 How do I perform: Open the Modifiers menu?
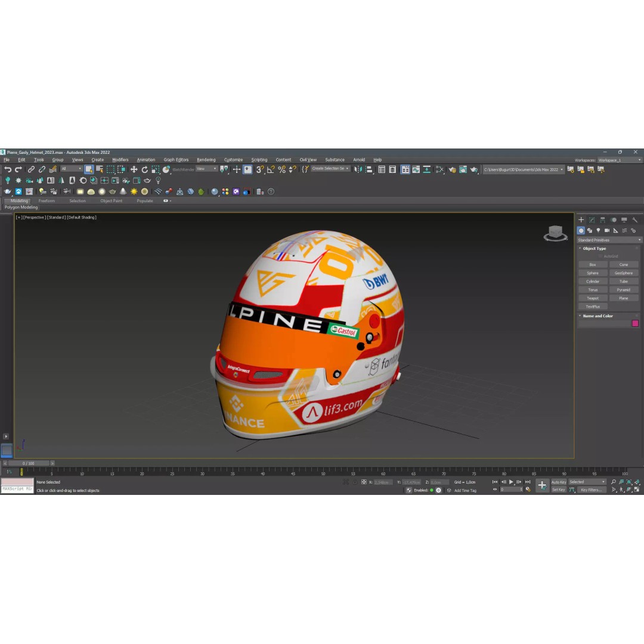(120, 159)
